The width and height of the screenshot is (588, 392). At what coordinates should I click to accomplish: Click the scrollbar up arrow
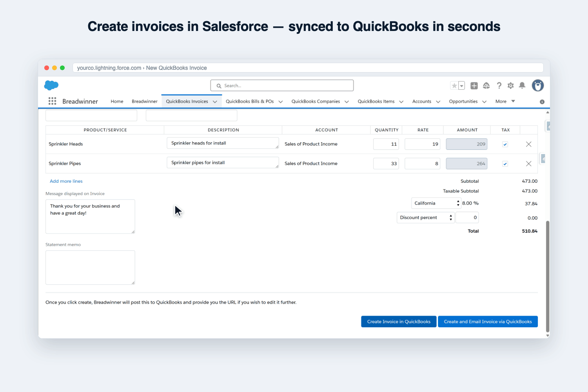point(548,113)
